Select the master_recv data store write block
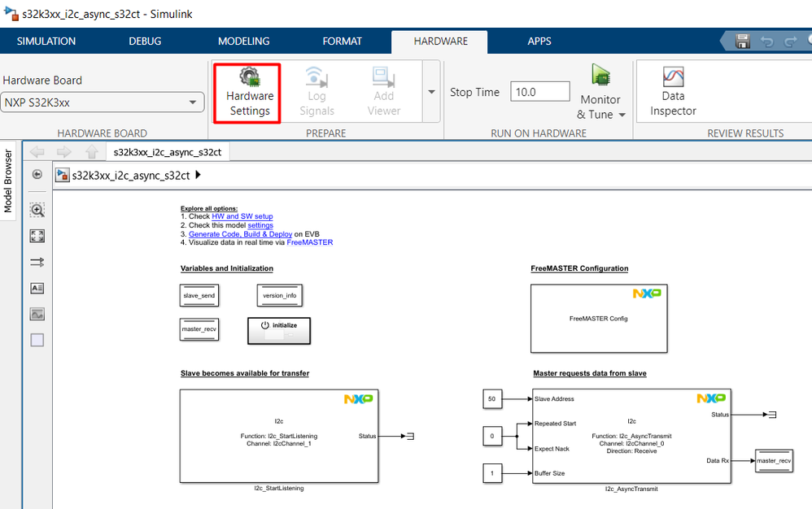The image size is (812, 509). coord(774,461)
